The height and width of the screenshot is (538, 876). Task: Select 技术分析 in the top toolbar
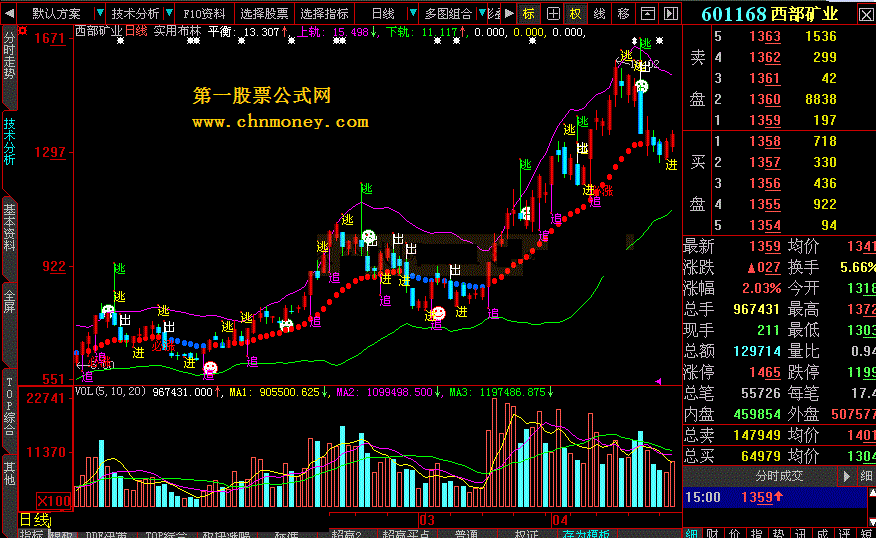135,13
